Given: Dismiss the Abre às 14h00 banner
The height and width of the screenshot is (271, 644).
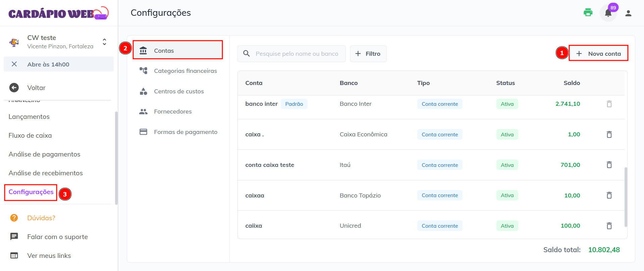Looking at the screenshot, I should (x=14, y=64).
